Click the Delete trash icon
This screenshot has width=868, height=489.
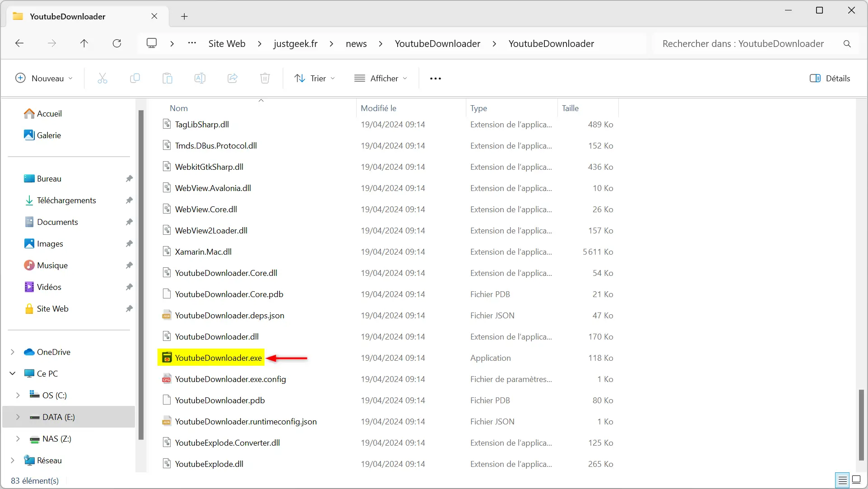click(x=265, y=78)
